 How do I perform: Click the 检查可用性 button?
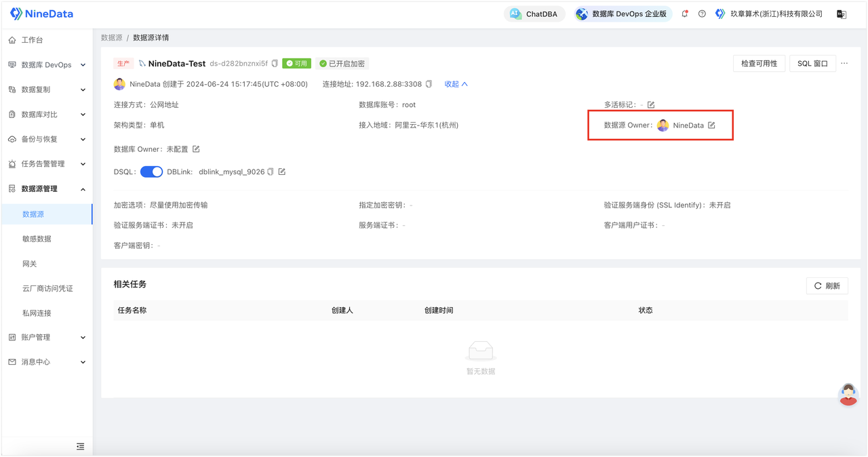tap(759, 64)
